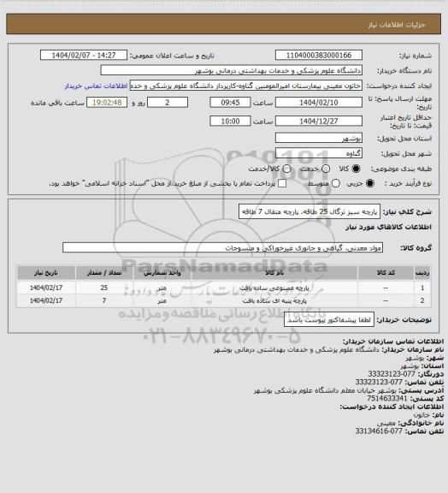Viewport: 448px width, 493px height.
Task: Click the اطلاعات ایجاد کننده درخواست heading
Action: 392,407
